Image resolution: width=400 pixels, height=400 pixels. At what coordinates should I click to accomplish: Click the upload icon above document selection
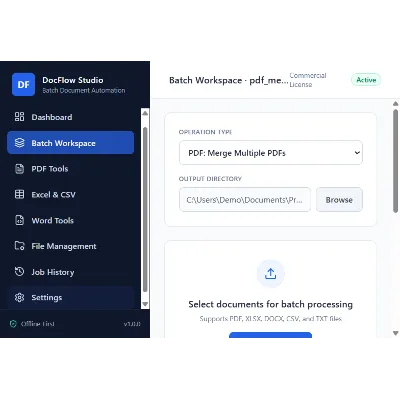pos(270,274)
